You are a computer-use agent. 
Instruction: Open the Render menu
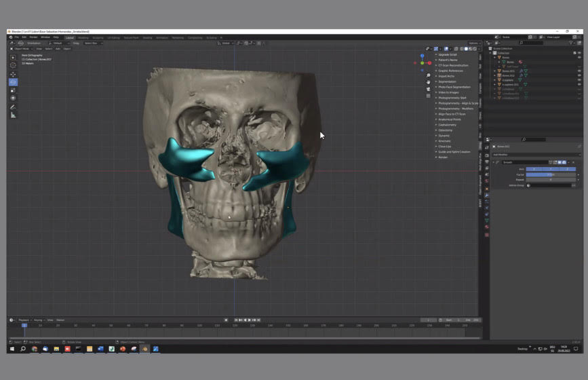pyautogui.click(x=34, y=37)
